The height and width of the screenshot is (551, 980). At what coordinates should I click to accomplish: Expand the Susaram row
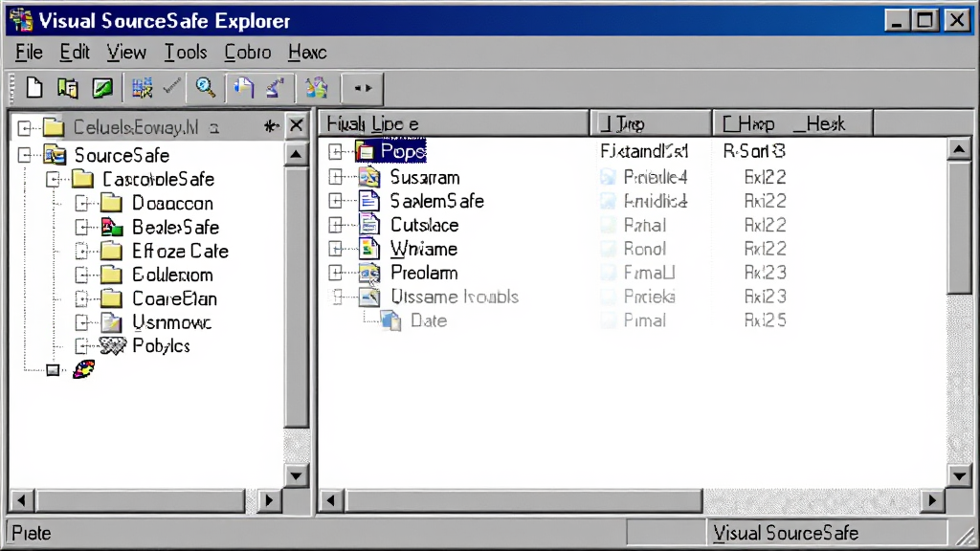[x=336, y=177]
